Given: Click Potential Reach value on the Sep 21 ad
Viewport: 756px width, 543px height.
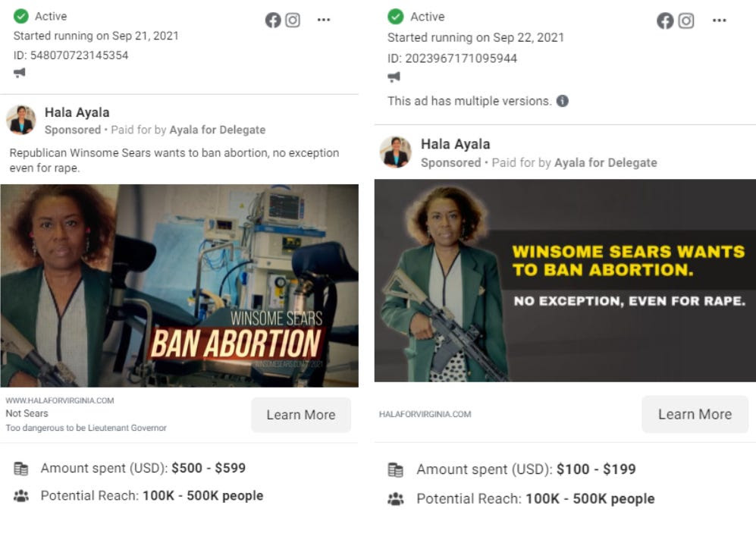Looking at the screenshot, I should point(203,496).
